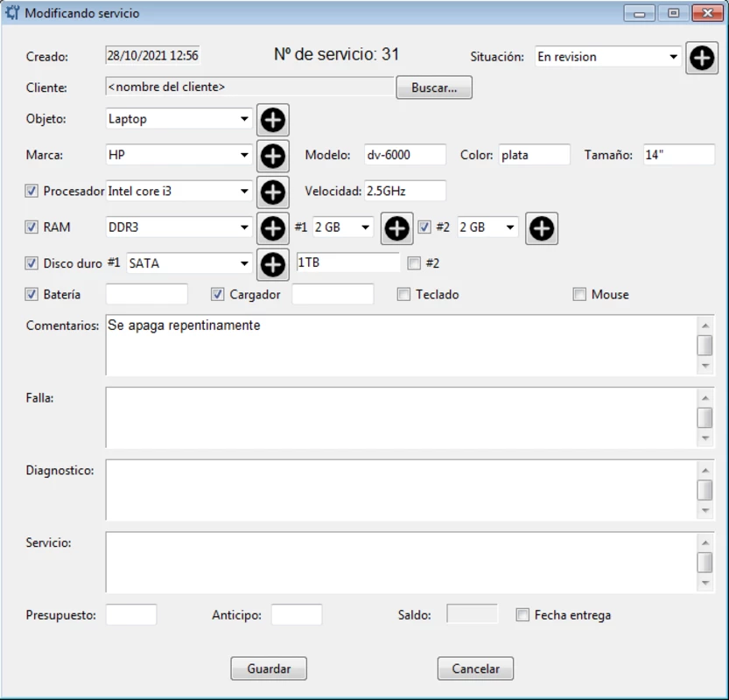Enable the Disco duro #2 checkbox
This screenshot has height=700, width=729.
(414, 263)
